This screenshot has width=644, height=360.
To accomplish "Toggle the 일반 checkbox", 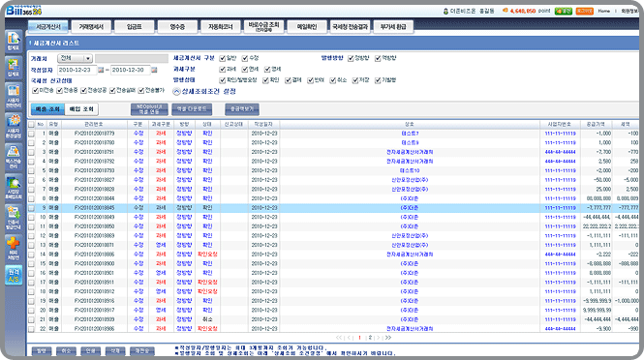I will (x=222, y=58).
